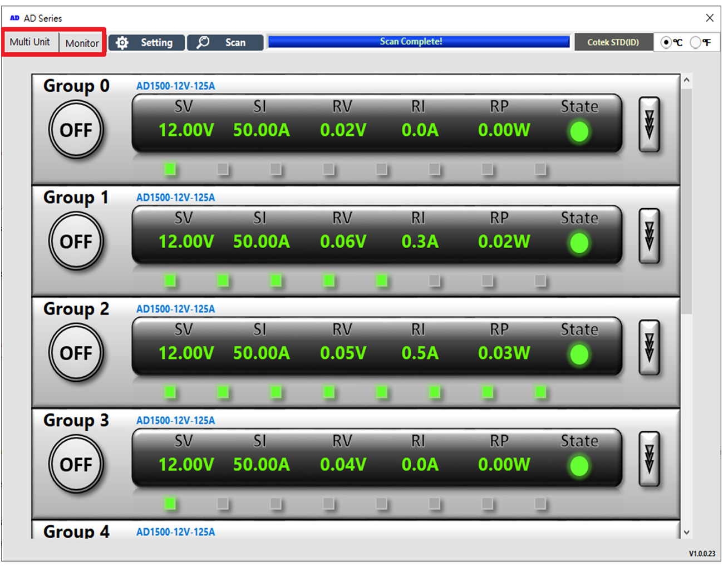Select the Fahrenheit temperature unit
Screen dimensions: 728x566
tap(696, 42)
